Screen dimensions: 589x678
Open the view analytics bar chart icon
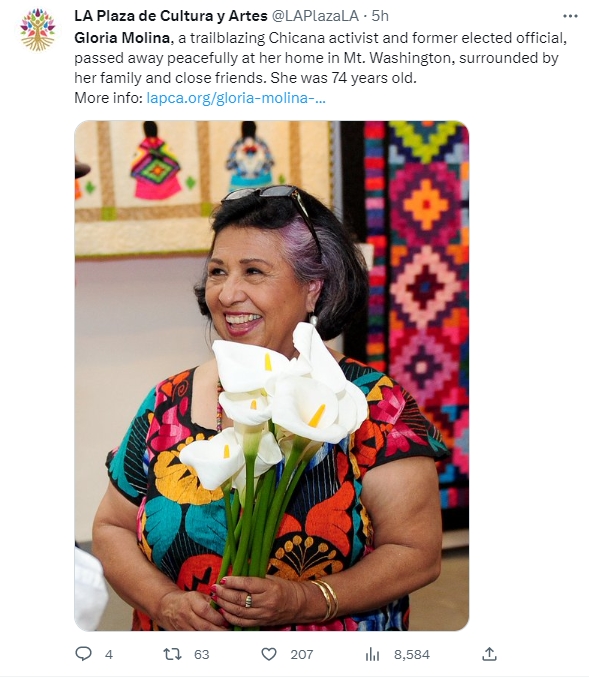click(372, 654)
